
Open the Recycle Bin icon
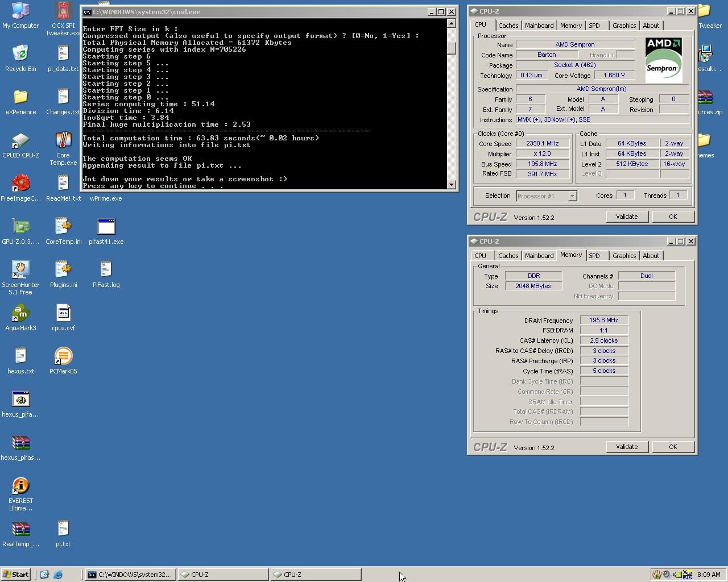[20, 58]
